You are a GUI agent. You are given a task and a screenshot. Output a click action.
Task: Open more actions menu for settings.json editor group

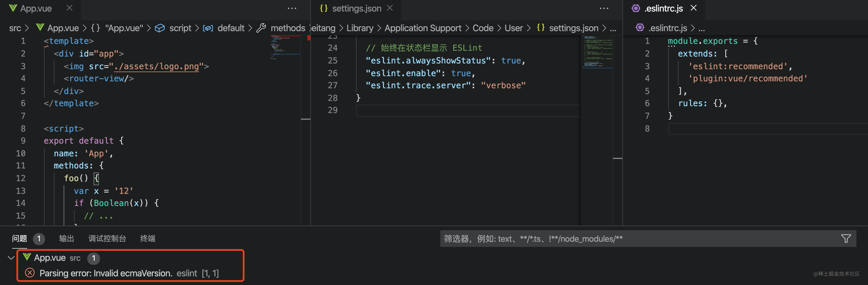(604, 8)
